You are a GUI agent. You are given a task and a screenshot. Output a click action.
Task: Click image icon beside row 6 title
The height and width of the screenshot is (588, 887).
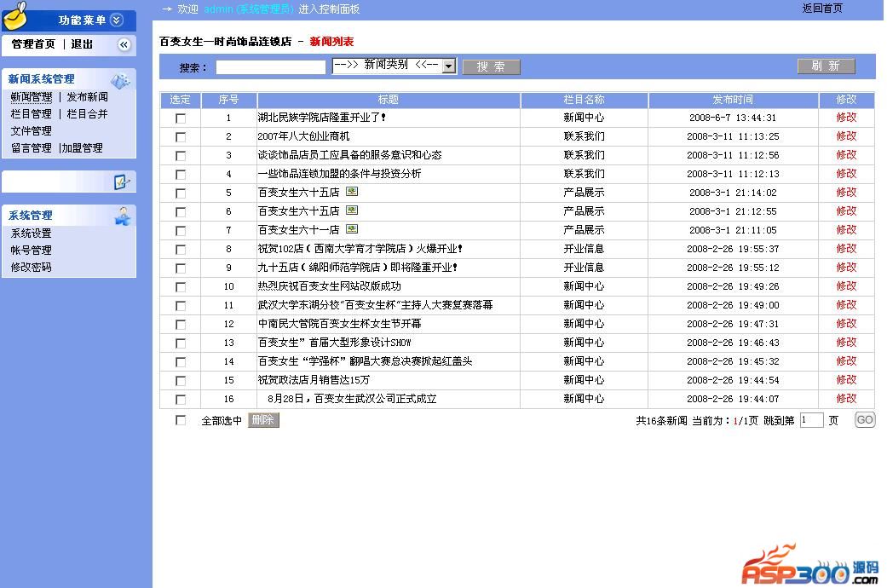coord(352,210)
